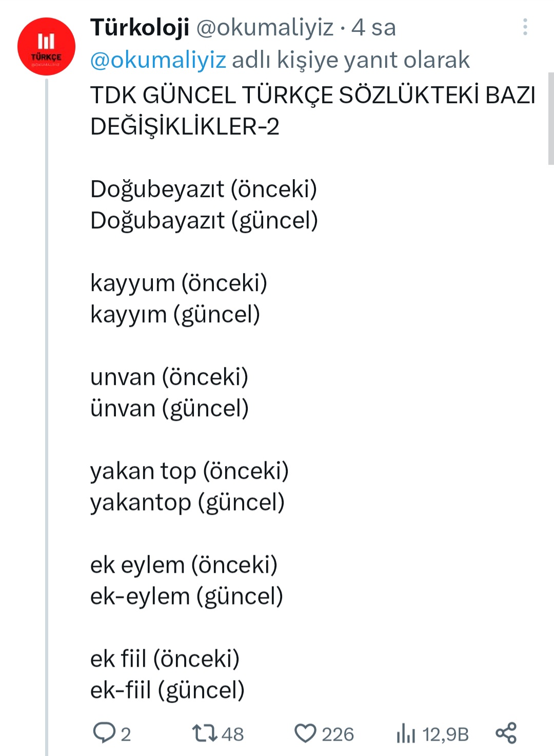Open the three-dot more options menu
Screen dimensions: 554x756
pyautogui.click(x=525, y=27)
